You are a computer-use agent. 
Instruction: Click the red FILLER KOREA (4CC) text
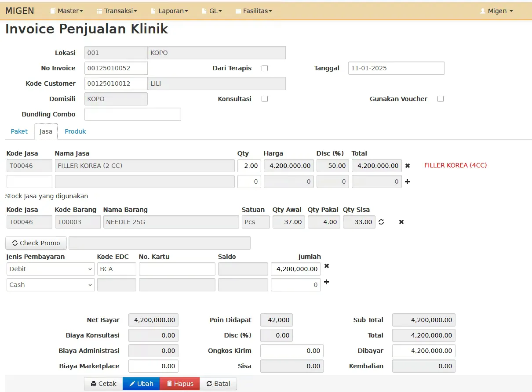(455, 166)
